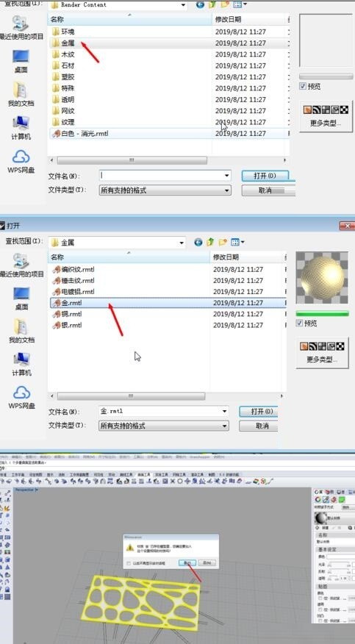Viewport: 355px width, 644px height.
Task: Sort by 名称 column in Render Content dialog
Action: click(x=130, y=19)
